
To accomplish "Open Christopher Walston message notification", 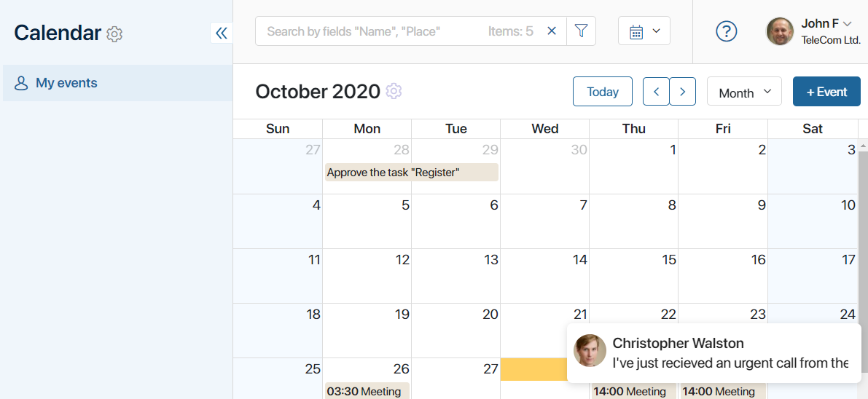I will (714, 353).
